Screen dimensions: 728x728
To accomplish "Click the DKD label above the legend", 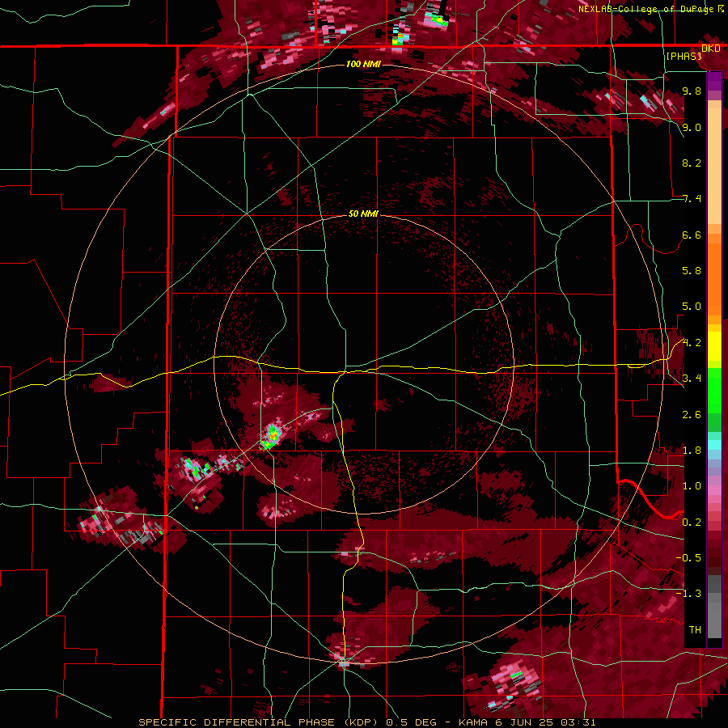I will click(710, 49).
